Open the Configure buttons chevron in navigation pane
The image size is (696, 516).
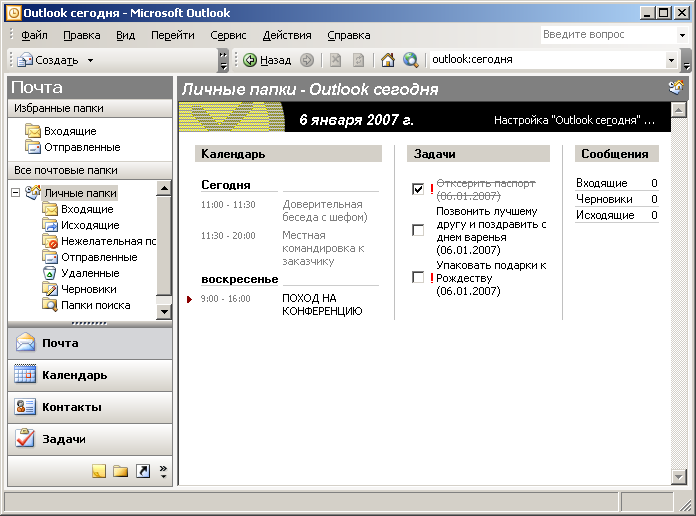click(163, 471)
